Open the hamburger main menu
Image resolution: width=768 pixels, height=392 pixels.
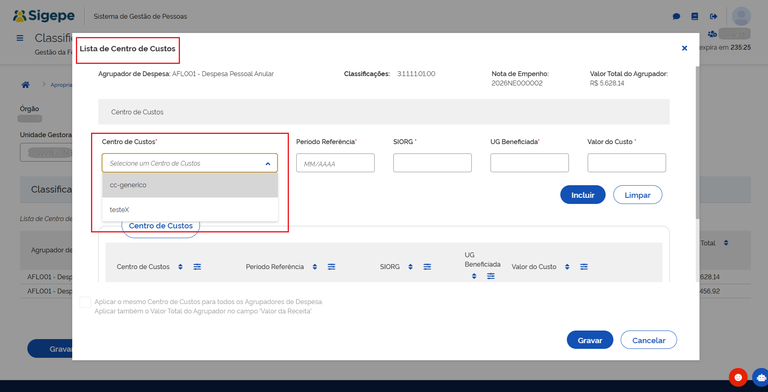(x=20, y=38)
